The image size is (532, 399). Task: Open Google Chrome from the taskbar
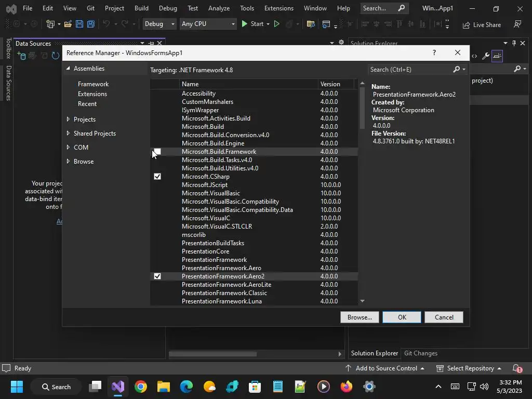pyautogui.click(x=141, y=387)
